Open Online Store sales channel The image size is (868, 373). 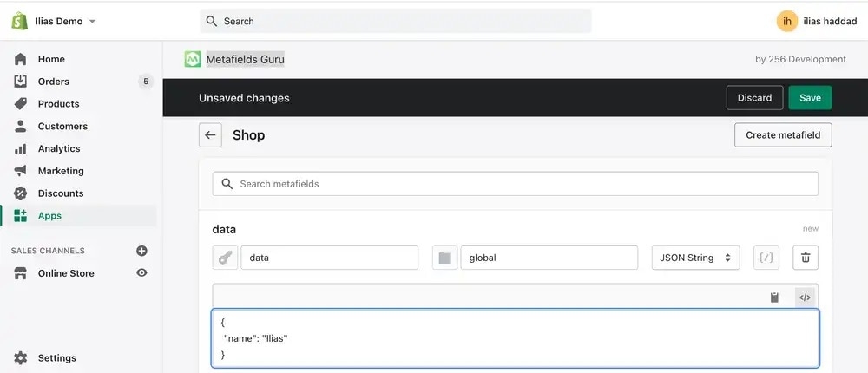click(66, 273)
